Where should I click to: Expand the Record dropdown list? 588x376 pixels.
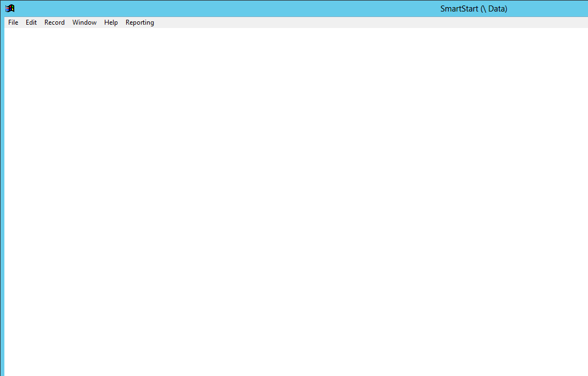pos(54,22)
